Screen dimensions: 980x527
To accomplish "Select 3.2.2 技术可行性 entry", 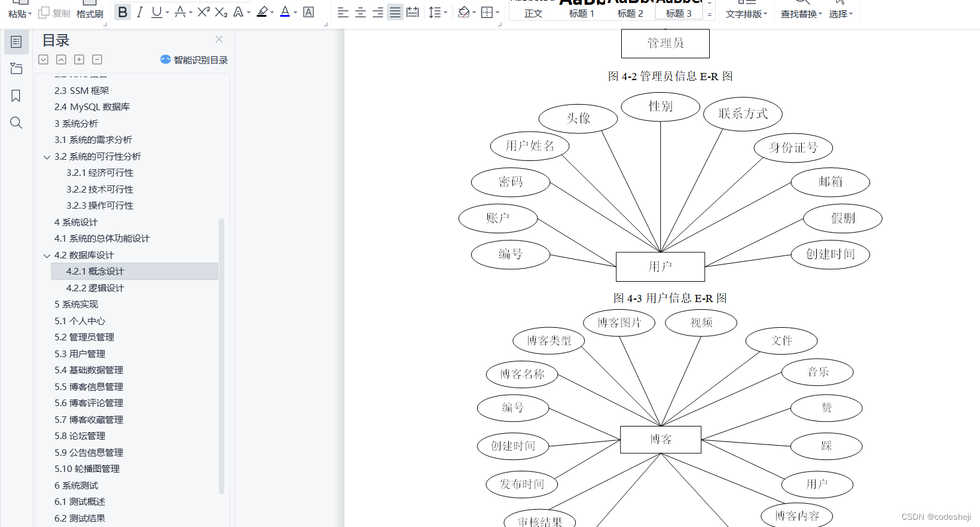I will click(100, 189).
